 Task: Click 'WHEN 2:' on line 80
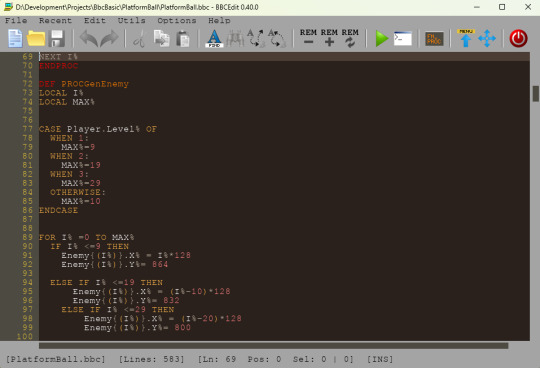click(70, 156)
